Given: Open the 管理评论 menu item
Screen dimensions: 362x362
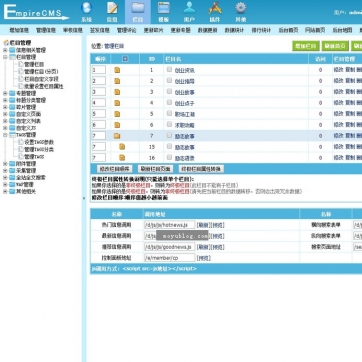Looking at the screenshot, I should [x=127, y=30].
